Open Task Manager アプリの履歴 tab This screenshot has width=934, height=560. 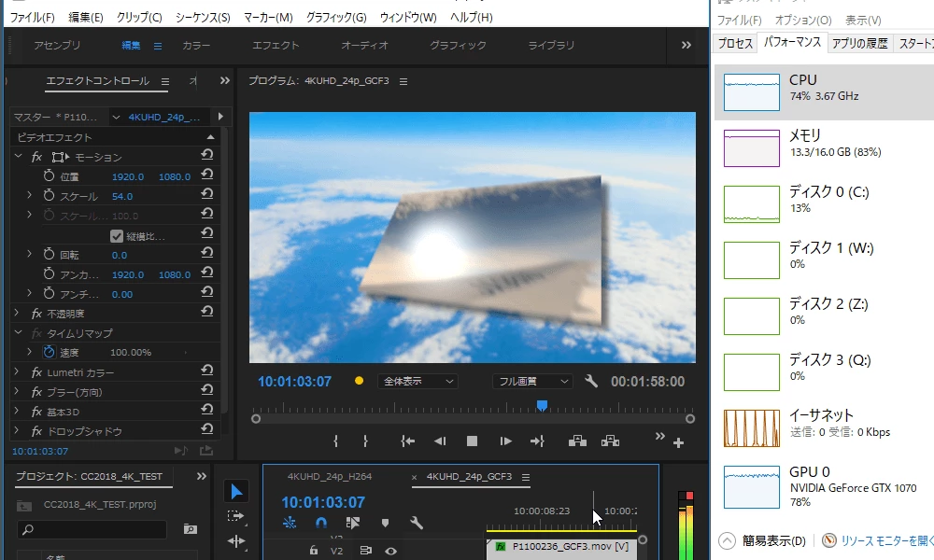click(x=859, y=43)
